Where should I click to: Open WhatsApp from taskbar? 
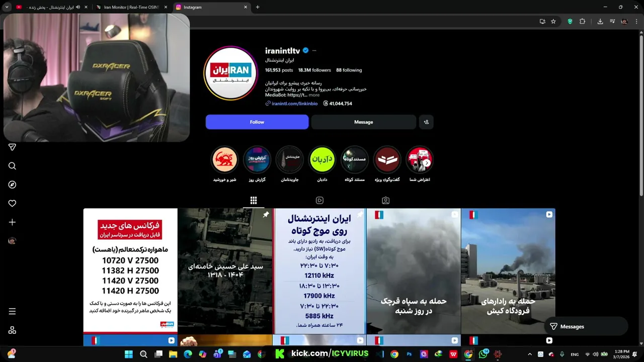point(484,354)
